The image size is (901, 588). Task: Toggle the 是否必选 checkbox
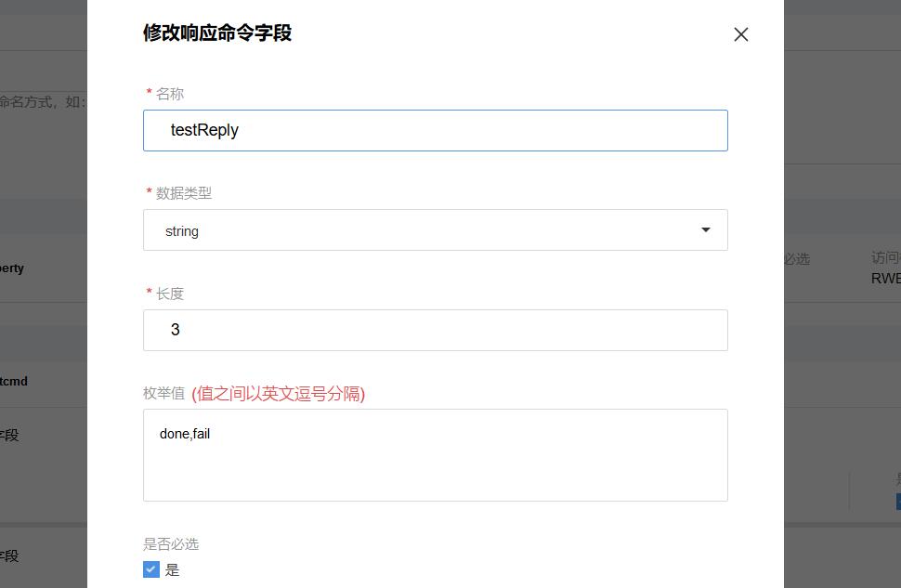[x=151, y=569]
